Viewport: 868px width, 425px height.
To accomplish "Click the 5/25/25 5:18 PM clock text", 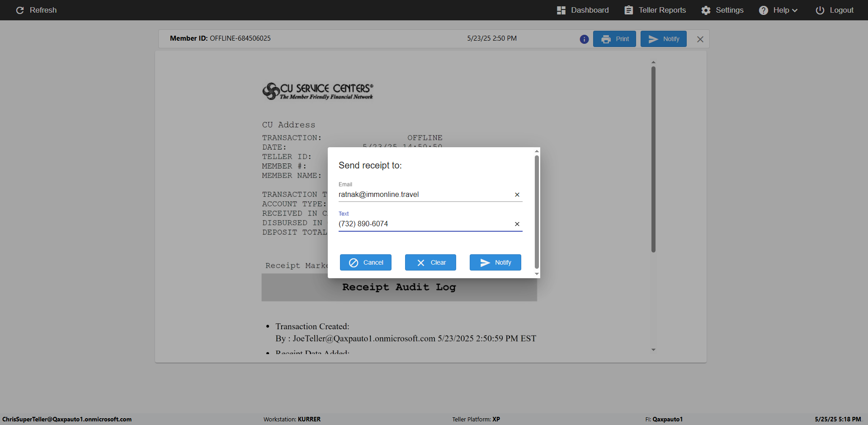I will [838, 419].
